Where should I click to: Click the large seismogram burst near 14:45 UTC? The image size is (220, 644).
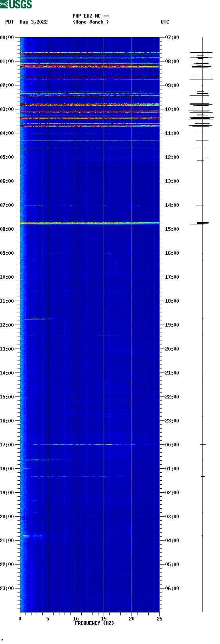coord(200,223)
